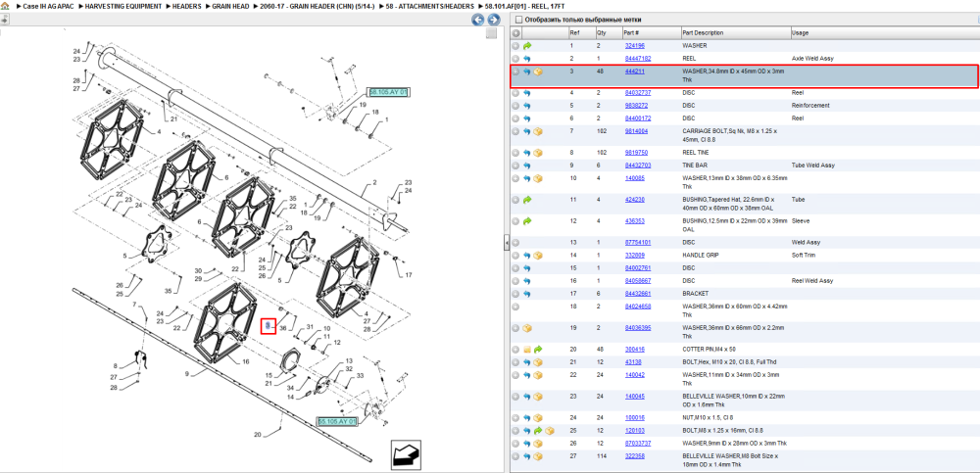Click package icon for washer 84036395
Viewport: 980px width, 473px height.
(x=527, y=328)
